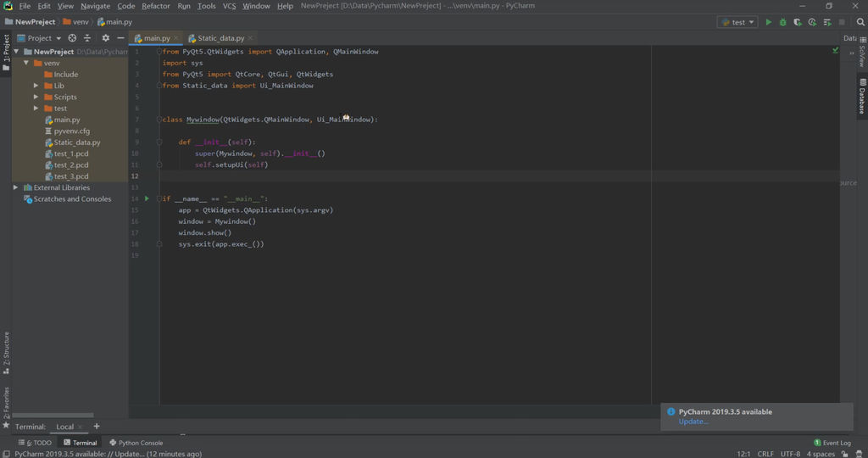This screenshot has width=868, height=458.
Task: Expand the Scripts folder in project tree
Action: click(36, 97)
